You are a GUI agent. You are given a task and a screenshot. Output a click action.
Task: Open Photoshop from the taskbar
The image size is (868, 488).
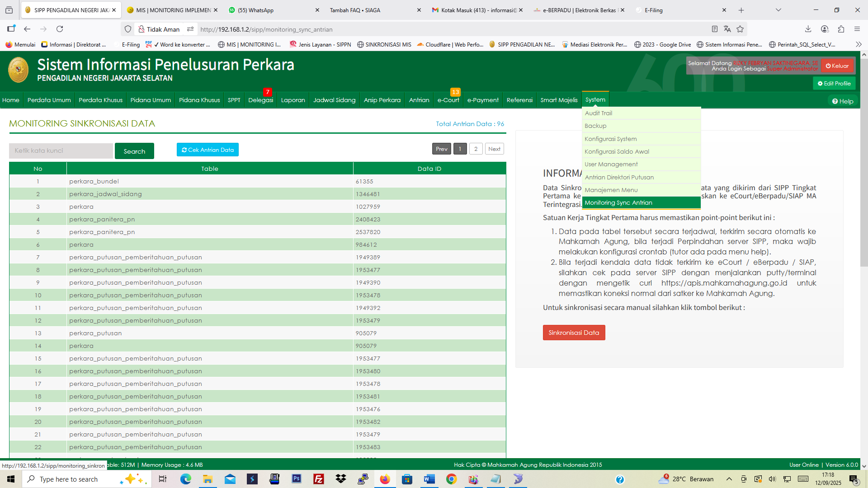297,479
